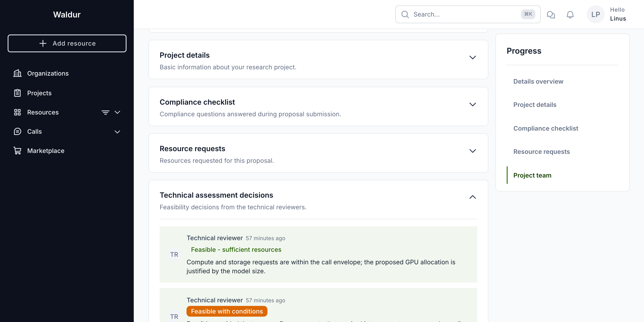Click the Compliance checklist section title
Viewport: 644px width, 322px height.
pyautogui.click(x=197, y=102)
